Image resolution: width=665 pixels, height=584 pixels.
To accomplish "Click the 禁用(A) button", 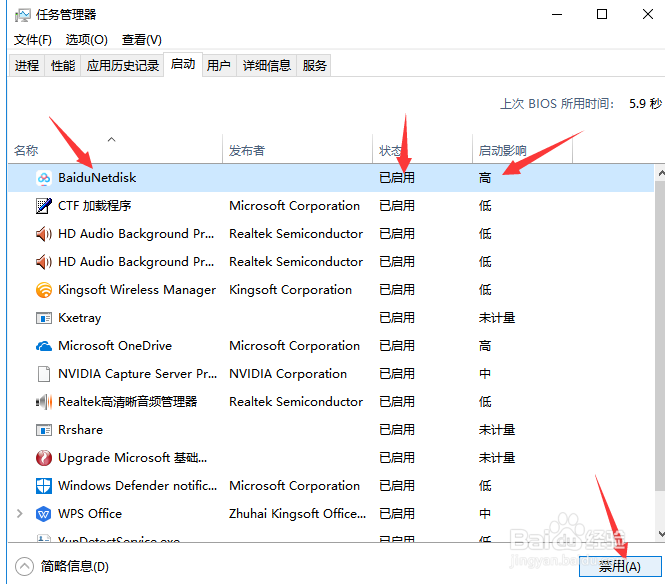I will tap(620, 566).
